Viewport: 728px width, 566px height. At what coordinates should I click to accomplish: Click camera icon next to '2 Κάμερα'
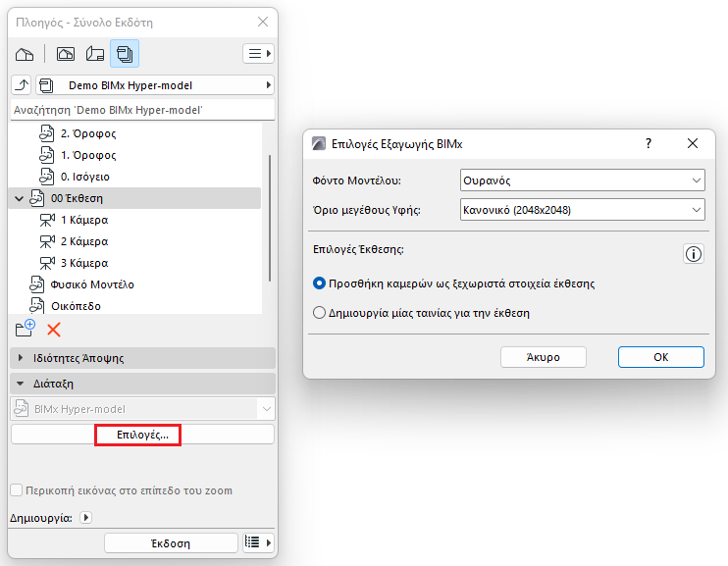(x=47, y=241)
